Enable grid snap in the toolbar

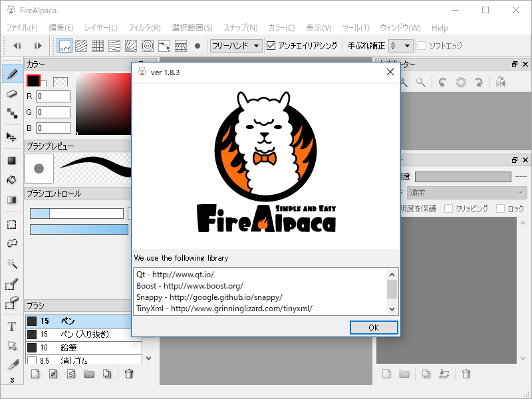97,46
